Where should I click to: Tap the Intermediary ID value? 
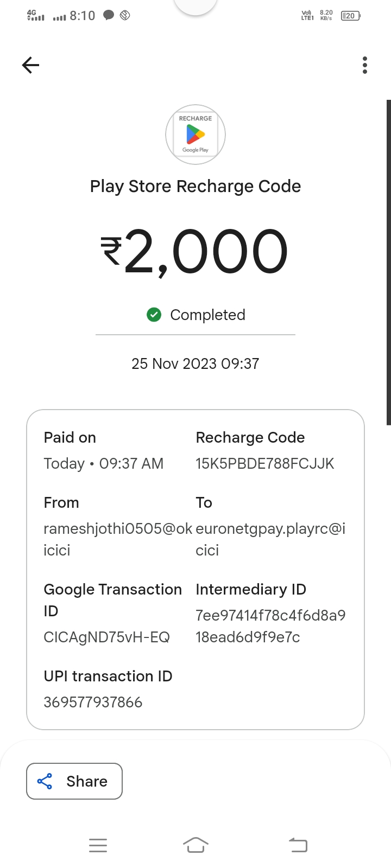pyautogui.click(x=270, y=626)
